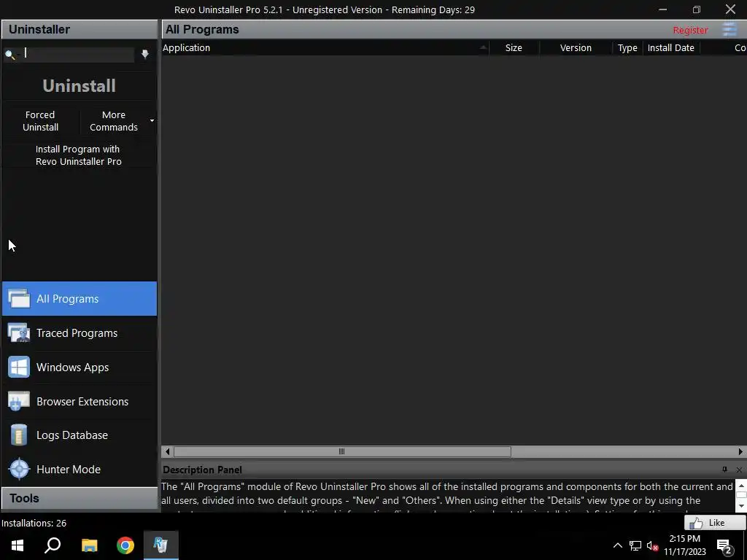Open Windows taskbar search

(x=53, y=545)
